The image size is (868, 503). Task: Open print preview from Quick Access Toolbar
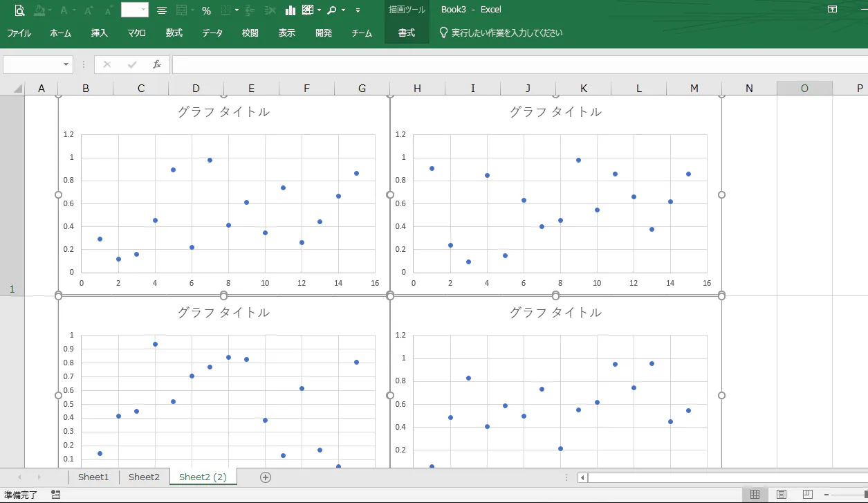pos(19,10)
